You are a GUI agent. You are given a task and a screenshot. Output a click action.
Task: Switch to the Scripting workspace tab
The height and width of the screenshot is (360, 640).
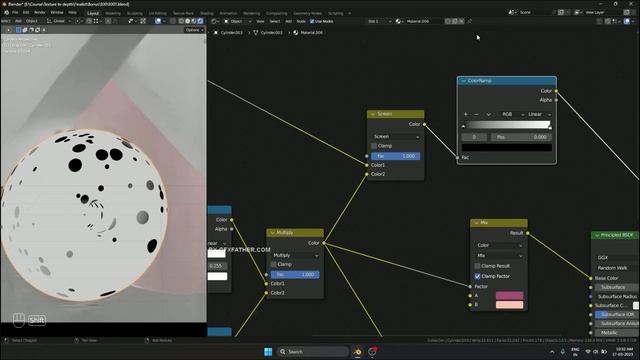pyautogui.click(x=336, y=13)
